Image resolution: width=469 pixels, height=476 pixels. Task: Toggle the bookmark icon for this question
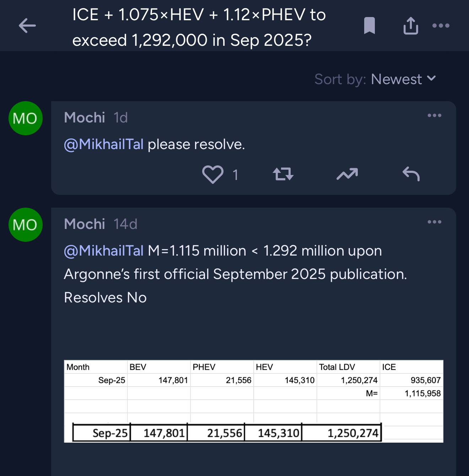pyautogui.click(x=370, y=26)
